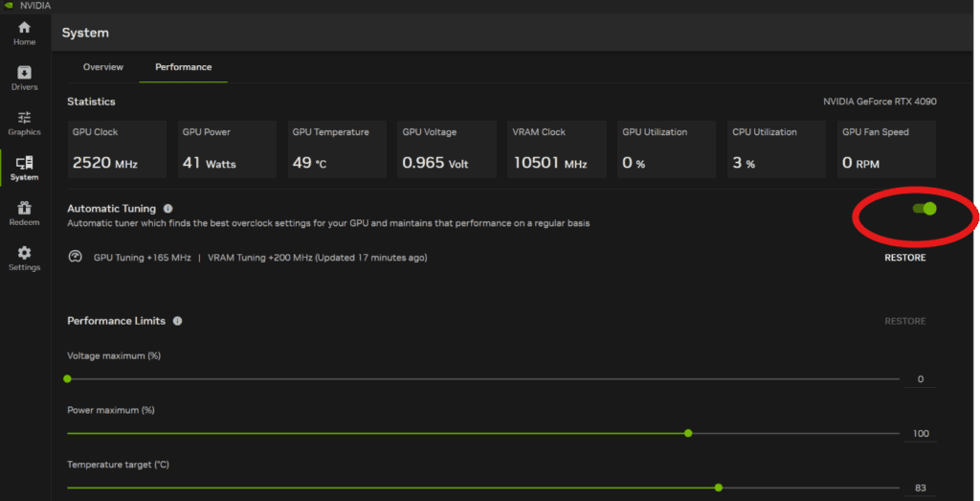This screenshot has width=980, height=501.
Task: Select the System icon in sidebar
Action: 24,163
